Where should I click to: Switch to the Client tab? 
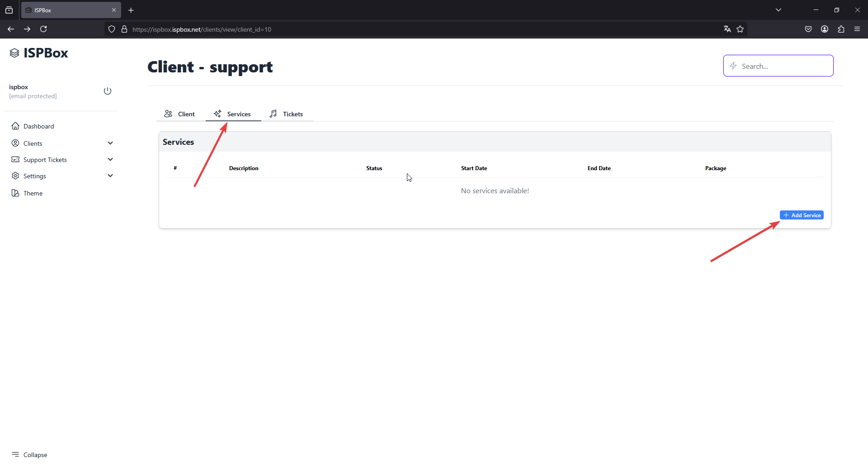tap(180, 114)
